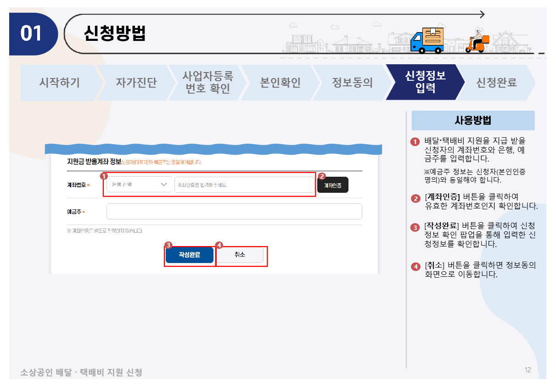Click the 취소 cancel button
The image size is (556, 392).
coord(241,255)
